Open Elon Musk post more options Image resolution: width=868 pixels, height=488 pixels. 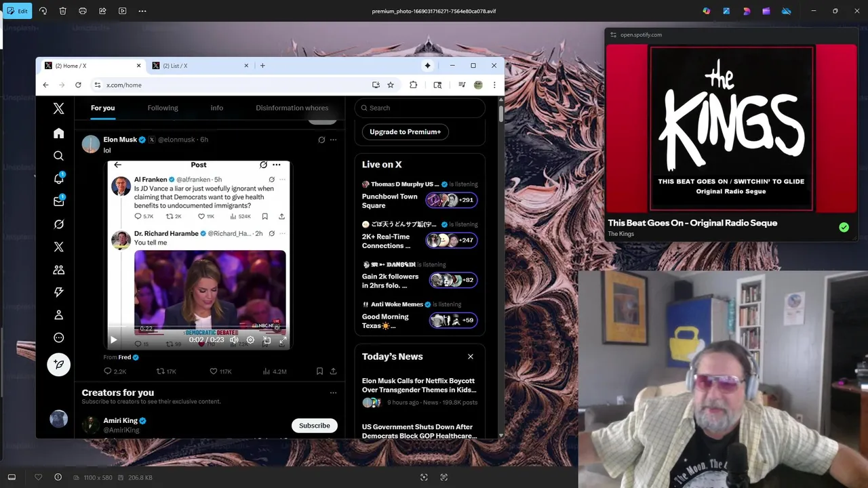coord(333,140)
